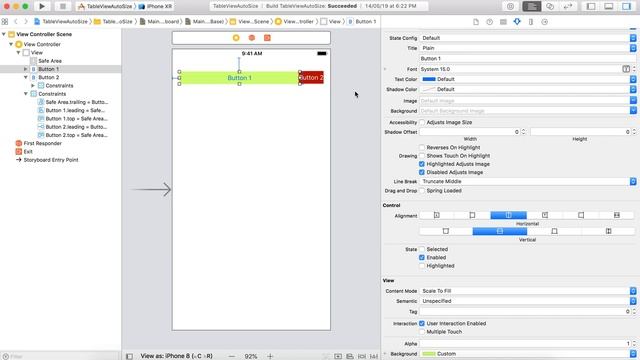
Task: Toggle the Debug area visibility
Action: tap(609, 6)
